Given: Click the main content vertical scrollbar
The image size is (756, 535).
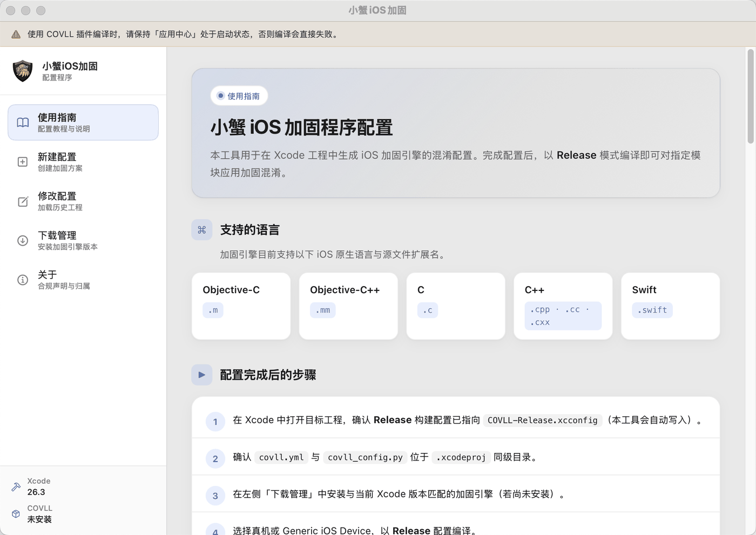Looking at the screenshot, I should click(750, 96).
